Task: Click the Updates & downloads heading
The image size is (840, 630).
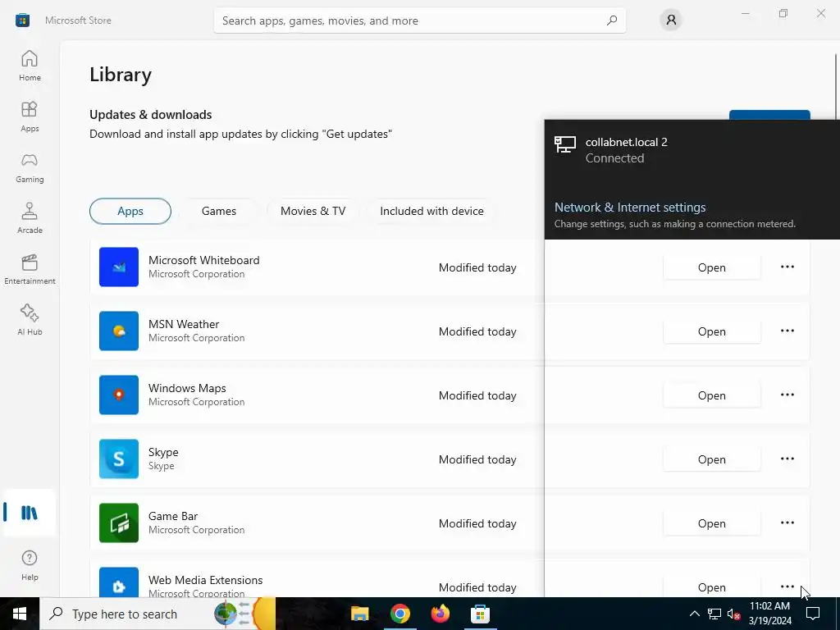Action: pyautogui.click(x=151, y=115)
